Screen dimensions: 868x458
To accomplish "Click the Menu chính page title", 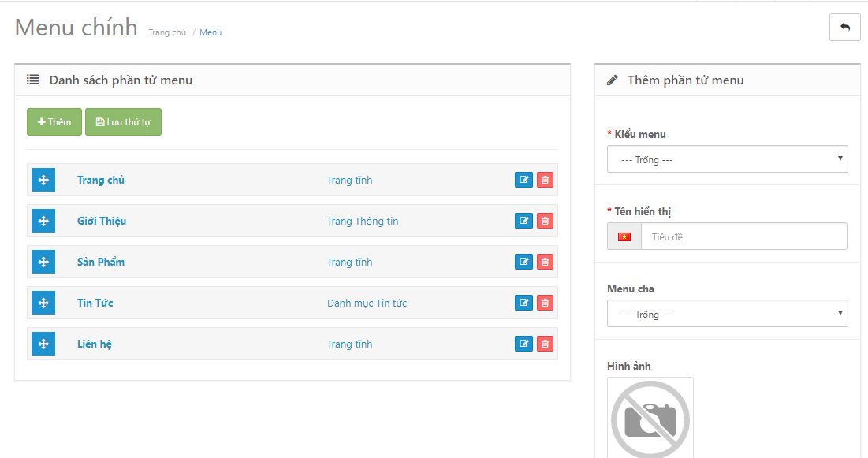I will [76, 27].
